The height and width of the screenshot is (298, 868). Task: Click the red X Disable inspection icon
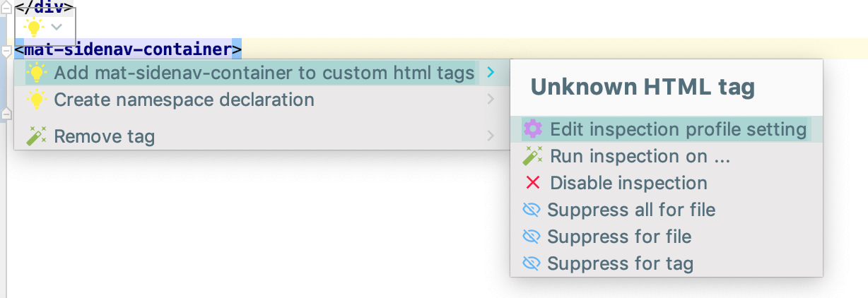533,183
